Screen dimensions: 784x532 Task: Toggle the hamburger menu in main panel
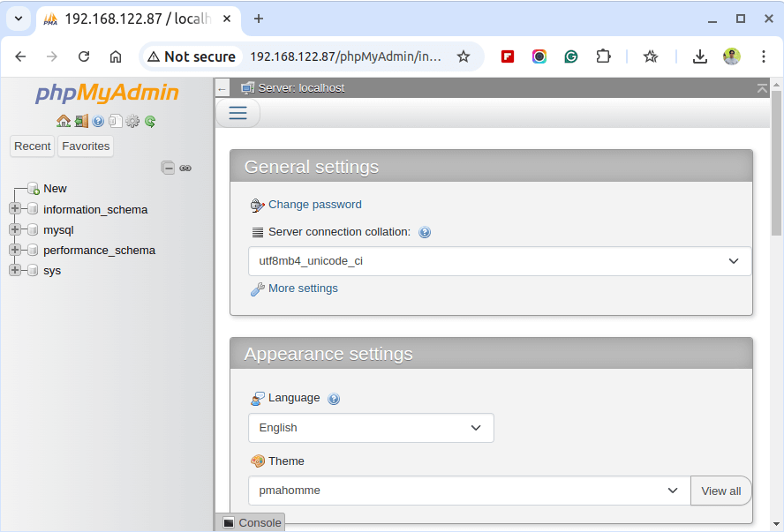[237, 113]
